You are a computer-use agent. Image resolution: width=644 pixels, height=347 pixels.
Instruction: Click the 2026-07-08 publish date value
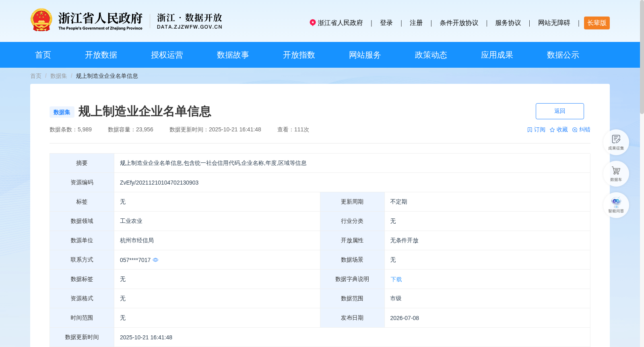coord(405,318)
